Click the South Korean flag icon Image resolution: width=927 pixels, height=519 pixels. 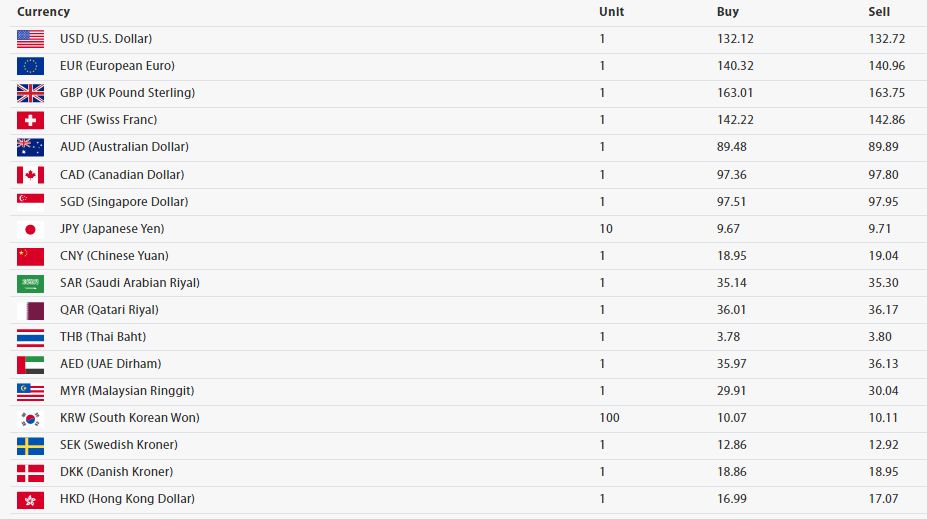point(30,419)
